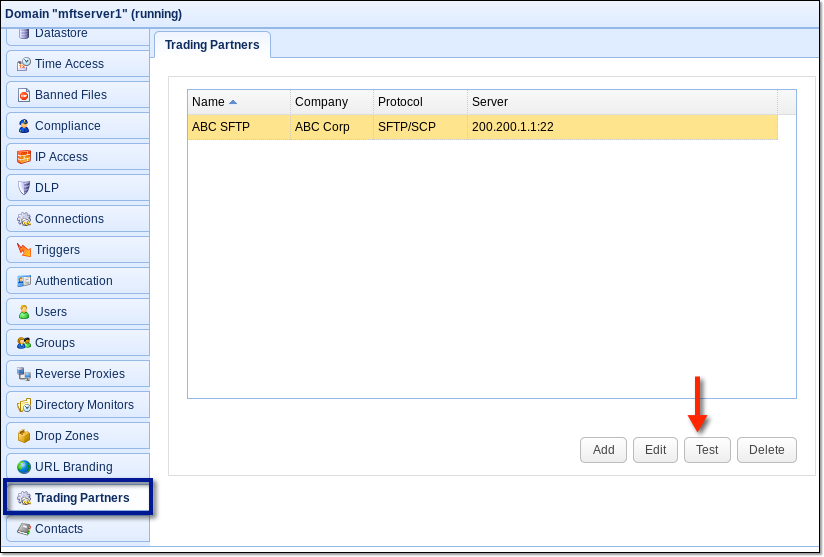Viewport: 824px width, 557px height.
Task: Click the SFTP/SCP protocol cell
Action: point(420,127)
